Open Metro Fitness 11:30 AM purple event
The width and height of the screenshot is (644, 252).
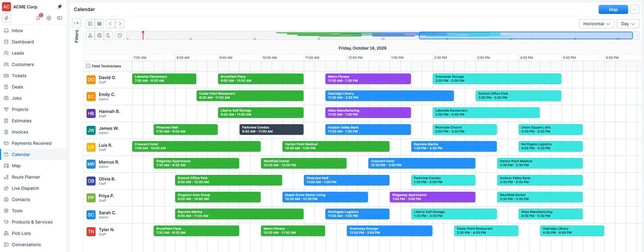pos(368,79)
